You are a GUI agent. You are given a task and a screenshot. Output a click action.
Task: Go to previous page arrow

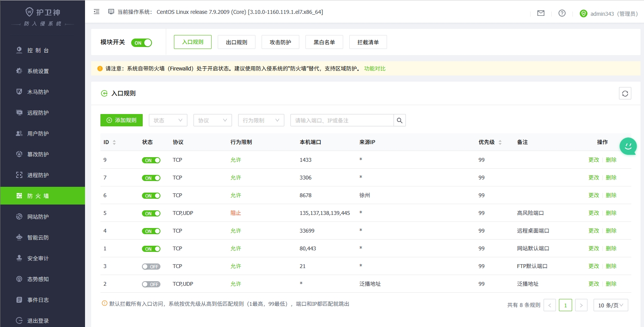550,305
